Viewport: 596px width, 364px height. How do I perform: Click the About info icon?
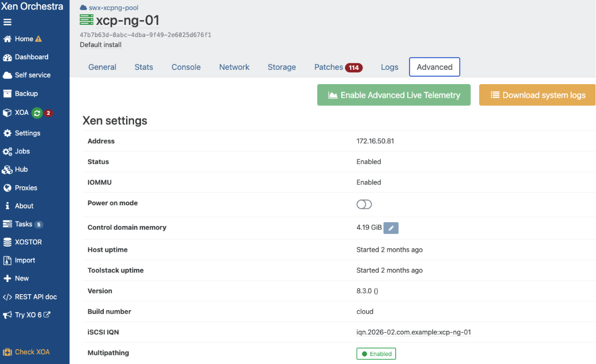coord(7,206)
